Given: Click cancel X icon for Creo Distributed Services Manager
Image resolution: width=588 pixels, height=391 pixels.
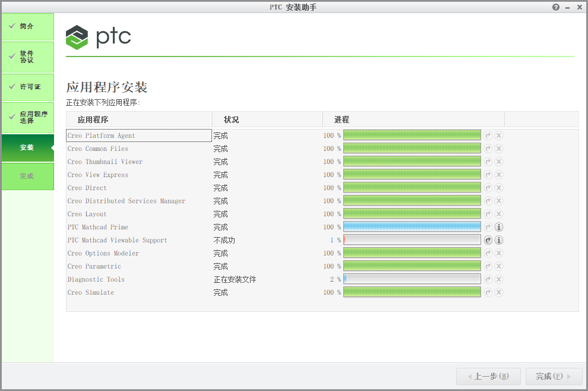Looking at the screenshot, I should 499,201.
